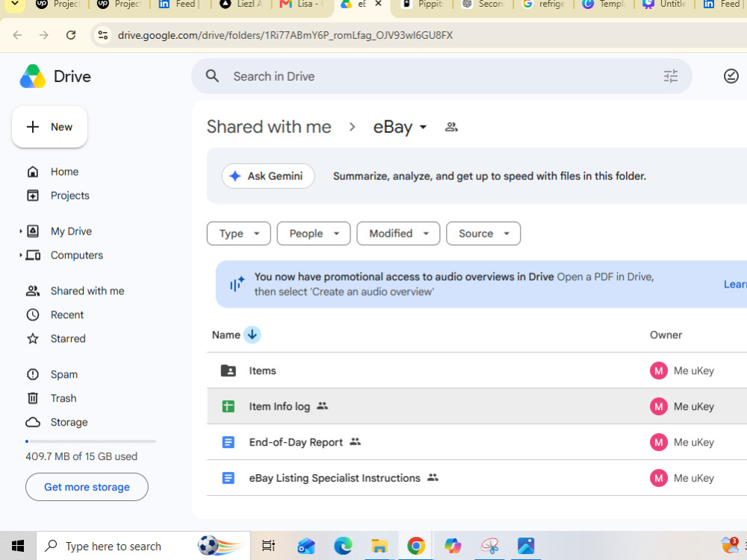Close the current eBay Drive tab

[x=378, y=4]
